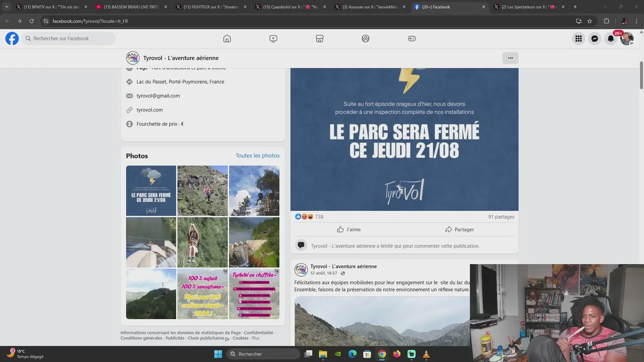Switch to the Cpasdeslol sur X tab
This screenshot has height=362, width=644.
pos(290,7)
